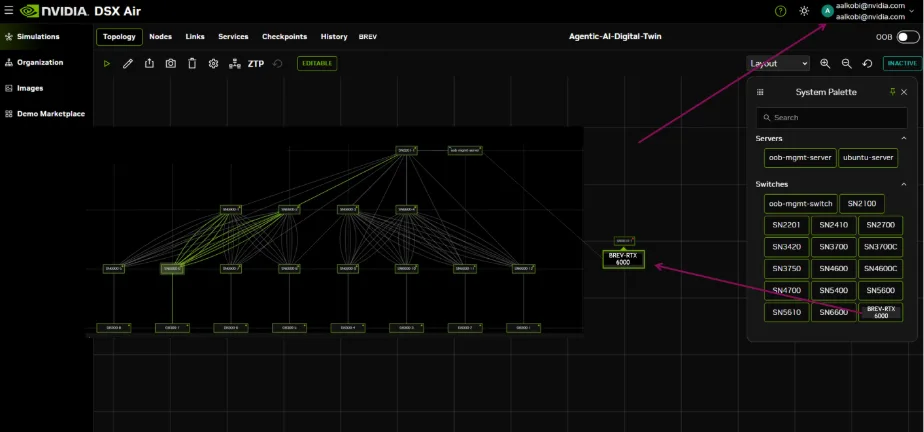Expand the user account dropdown arrow
Screen dimensions: 924x432
click(912, 11)
